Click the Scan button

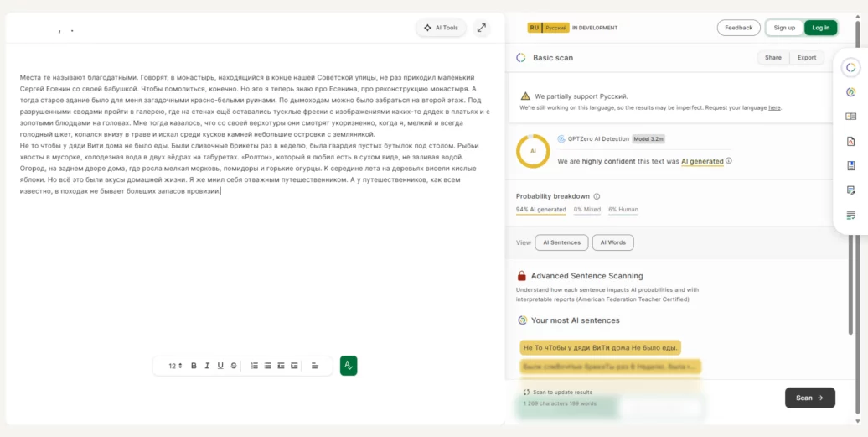809,398
